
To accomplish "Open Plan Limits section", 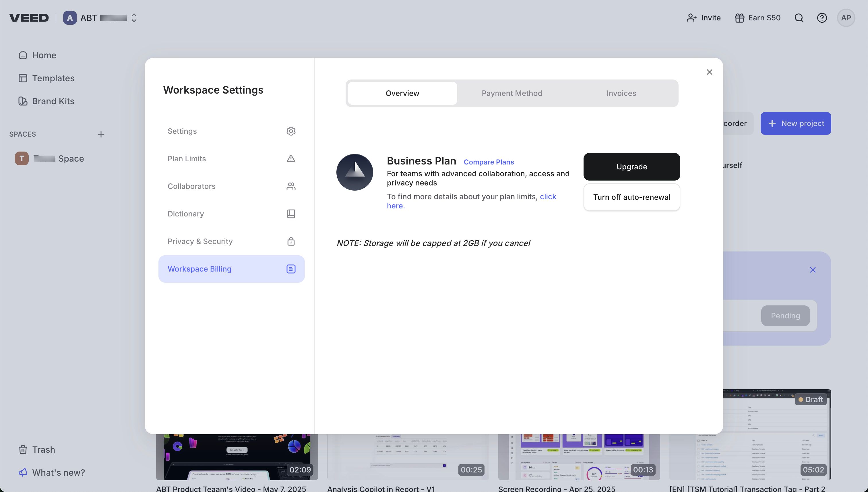I will [x=231, y=158].
